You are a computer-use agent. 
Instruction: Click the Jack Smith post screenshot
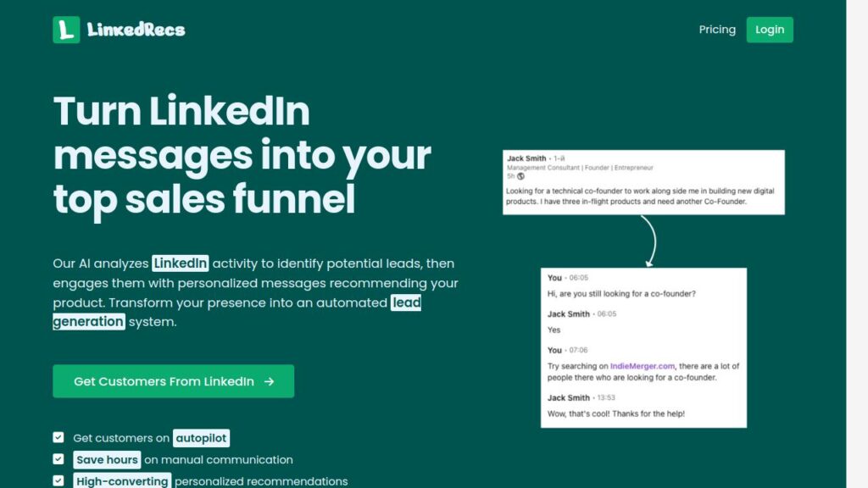point(643,180)
